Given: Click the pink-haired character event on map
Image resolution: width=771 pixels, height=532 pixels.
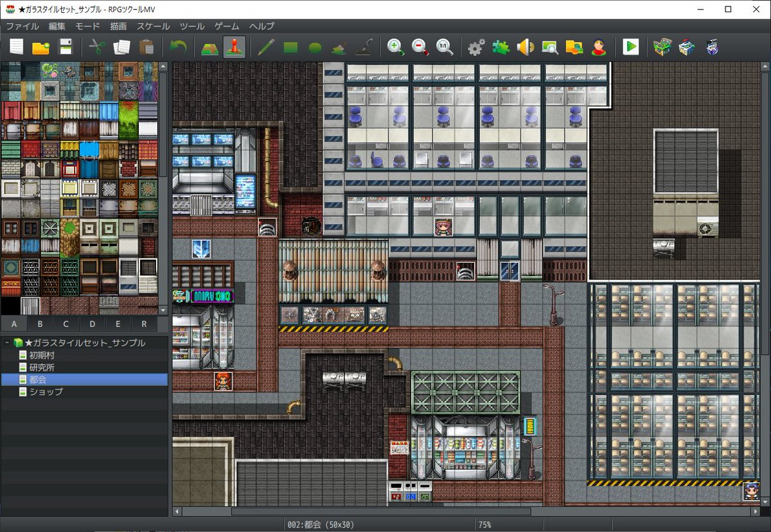Looking at the screenshot, I should [443, 227].
